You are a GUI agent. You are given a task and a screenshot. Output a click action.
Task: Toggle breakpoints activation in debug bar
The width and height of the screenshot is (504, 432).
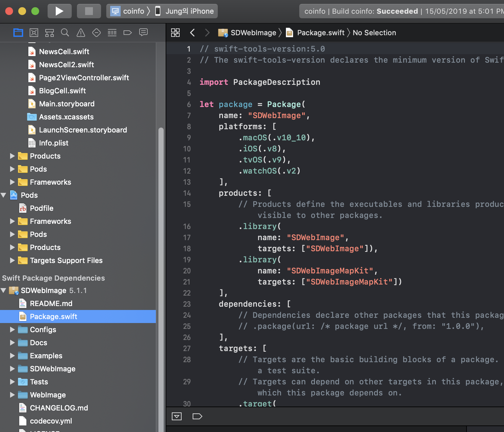(x=198, y=416)
